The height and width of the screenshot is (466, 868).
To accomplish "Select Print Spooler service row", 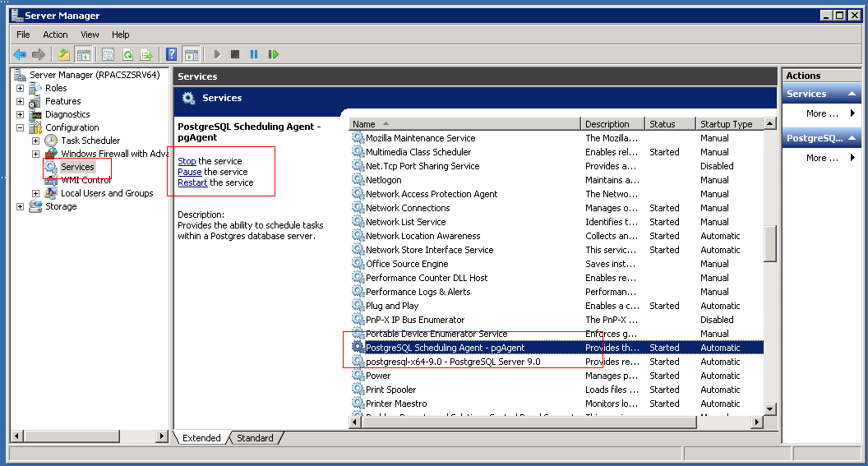I will point(557,390).
